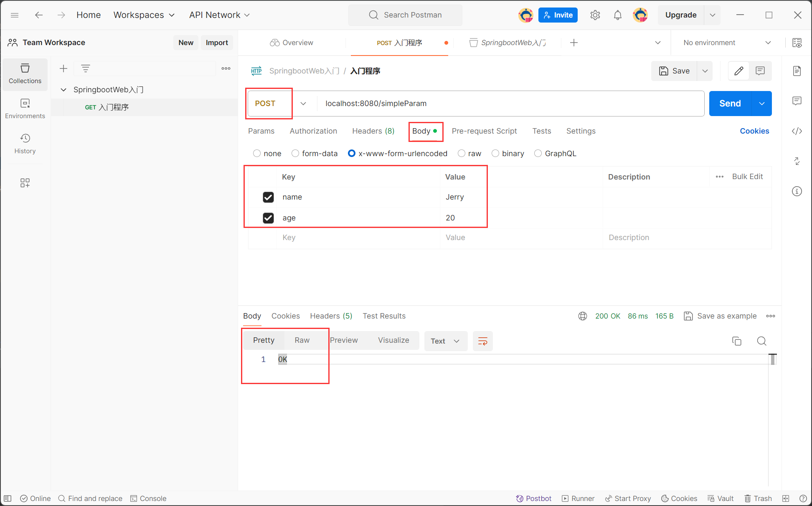
Task: Open Settings gear icon
Action: [x=595, y=15]
